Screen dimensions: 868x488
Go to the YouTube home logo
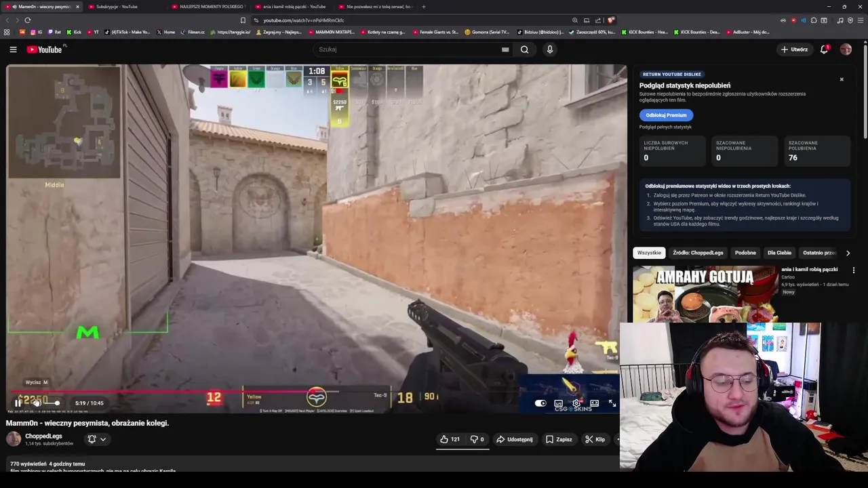pyautogui.click(x=45, y=49)
